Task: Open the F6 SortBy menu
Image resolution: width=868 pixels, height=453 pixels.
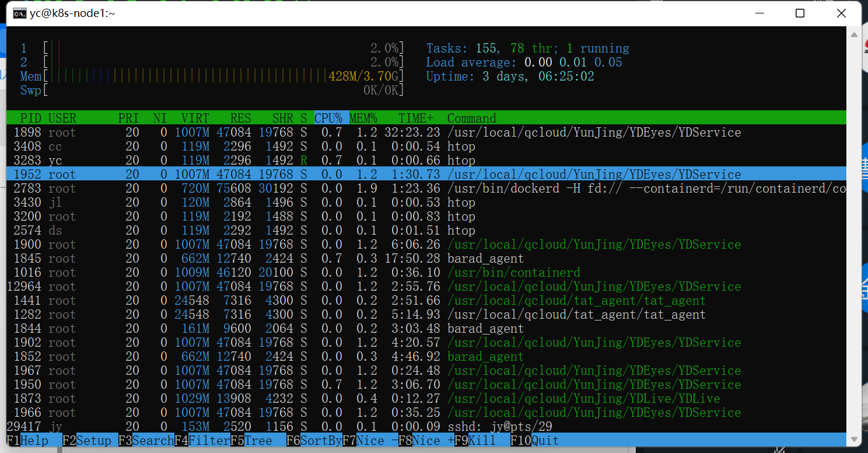Action: pos(314,440)
